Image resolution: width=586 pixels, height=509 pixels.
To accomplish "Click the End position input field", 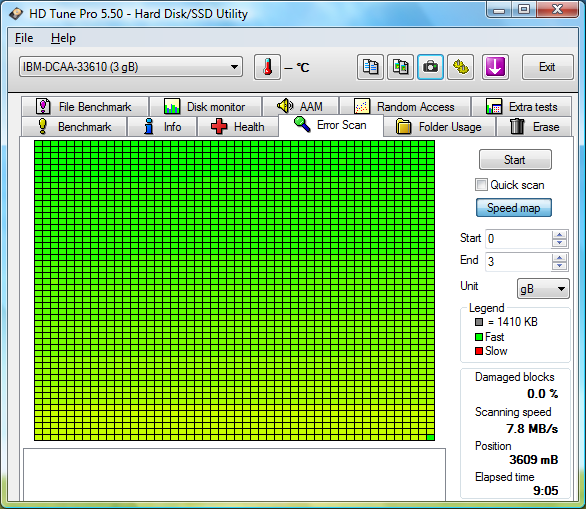I will click(x=518, y=261).
